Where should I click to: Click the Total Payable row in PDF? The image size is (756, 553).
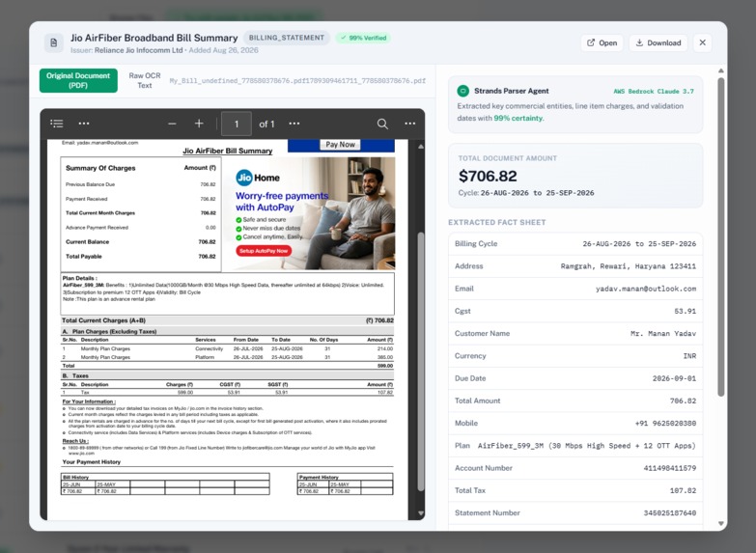tap(140, 257)
